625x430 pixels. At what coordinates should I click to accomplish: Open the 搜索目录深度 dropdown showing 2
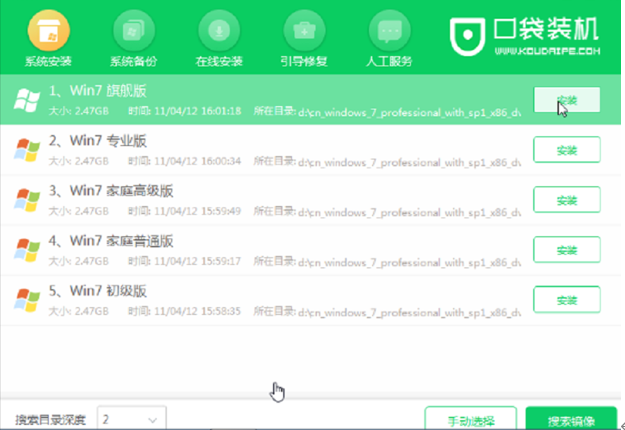coord(132,419)
